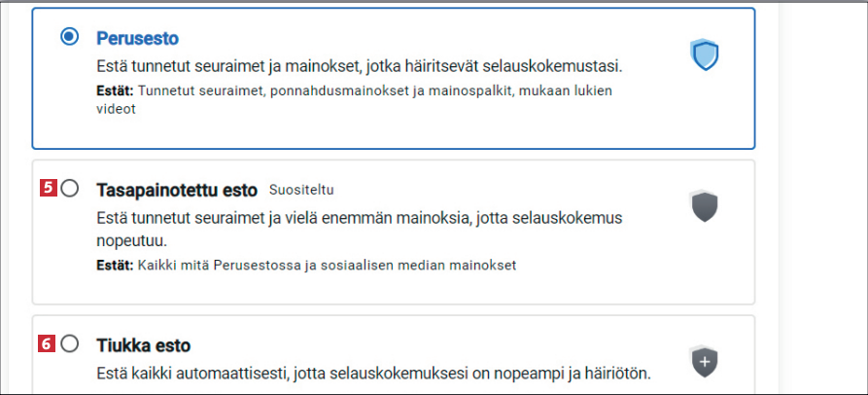This screenshot has height=395, width=868.
Task: Click the red number 5 marker
Action: tap(48, 189)
